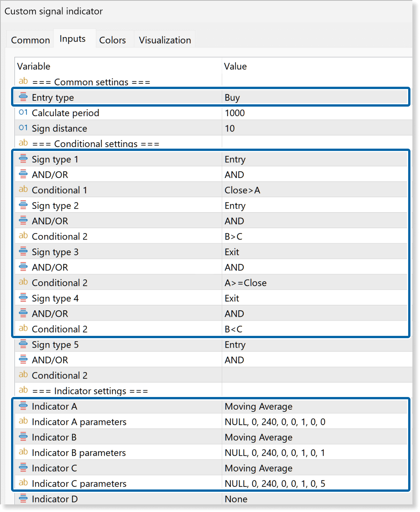Edit the Close>A condition value
The image size is (420, 512).
pyautogui.click(x=315, y=190)
